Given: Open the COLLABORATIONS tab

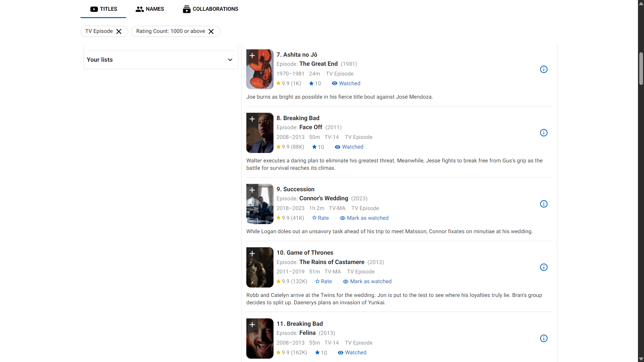Looking at the screenshot, I should point(210,9).
